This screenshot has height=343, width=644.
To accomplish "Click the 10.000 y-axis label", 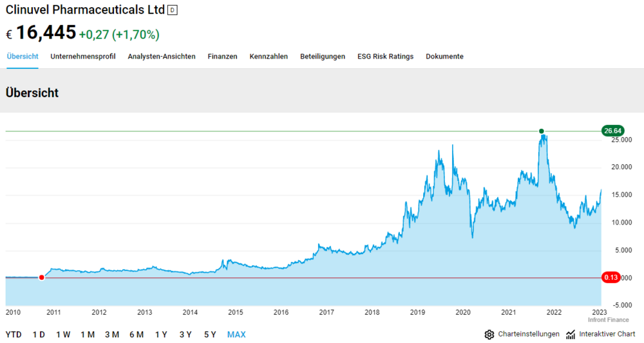I will tap(621, 223).
